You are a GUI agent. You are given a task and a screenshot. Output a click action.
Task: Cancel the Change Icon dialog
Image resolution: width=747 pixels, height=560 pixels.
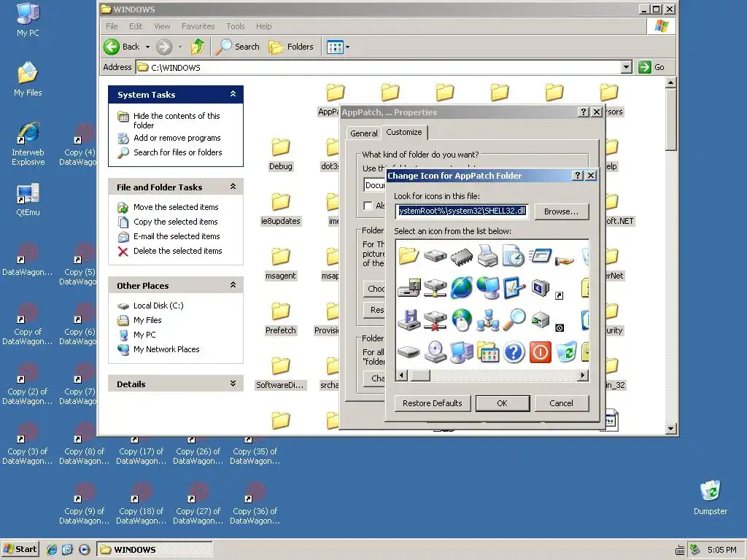tap(562, 403)
